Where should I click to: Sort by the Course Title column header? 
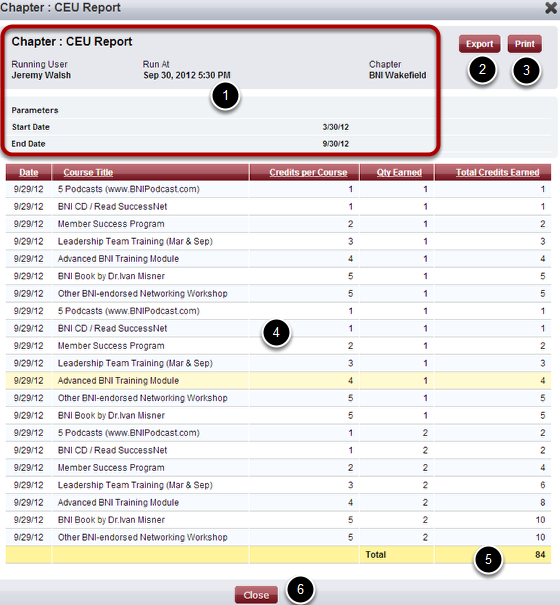tap(88, 172)
